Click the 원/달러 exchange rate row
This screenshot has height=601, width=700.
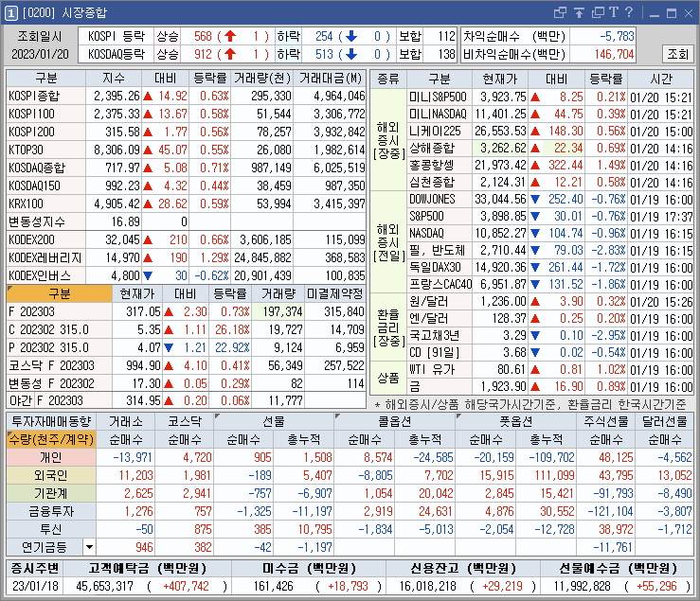[x=550, y=302]
